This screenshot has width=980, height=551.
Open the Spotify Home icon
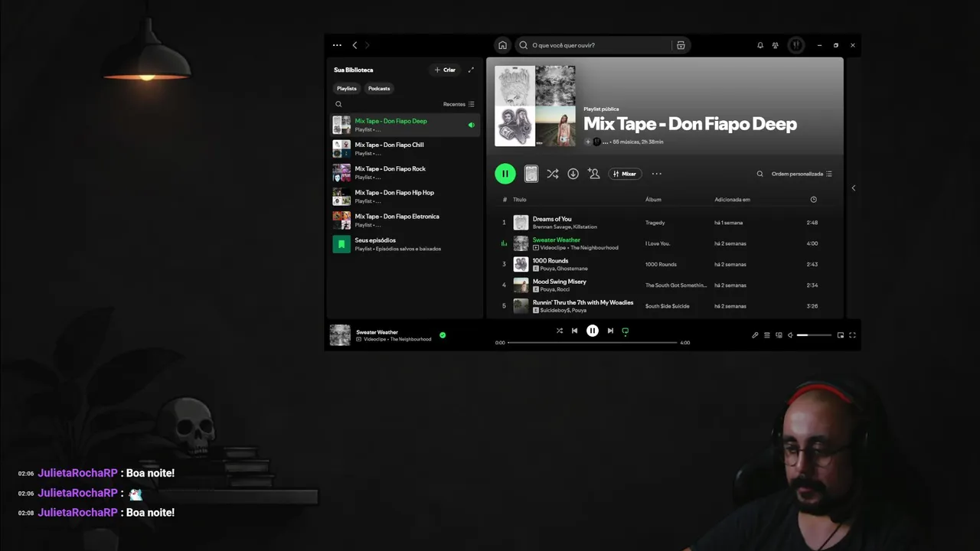tap(502, 45)
